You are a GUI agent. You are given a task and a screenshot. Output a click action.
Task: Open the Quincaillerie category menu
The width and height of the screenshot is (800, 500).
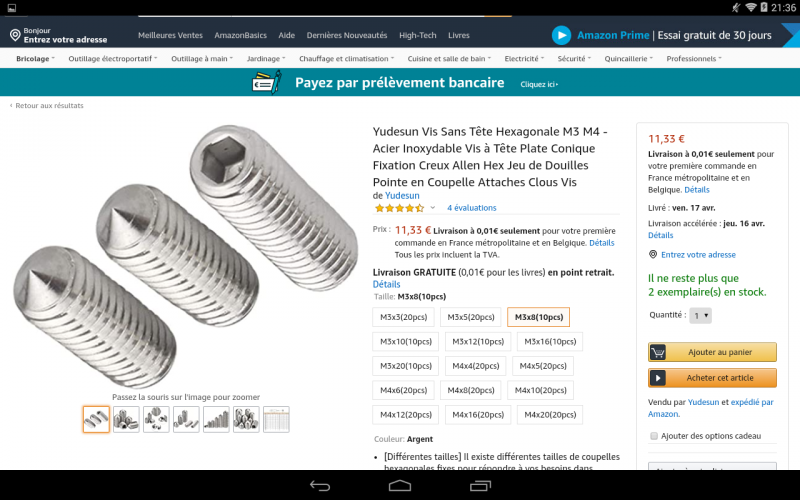tap(629, 59)
